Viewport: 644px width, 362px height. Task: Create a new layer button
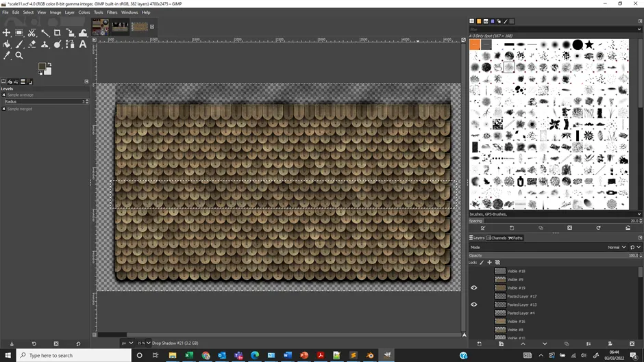480,344
